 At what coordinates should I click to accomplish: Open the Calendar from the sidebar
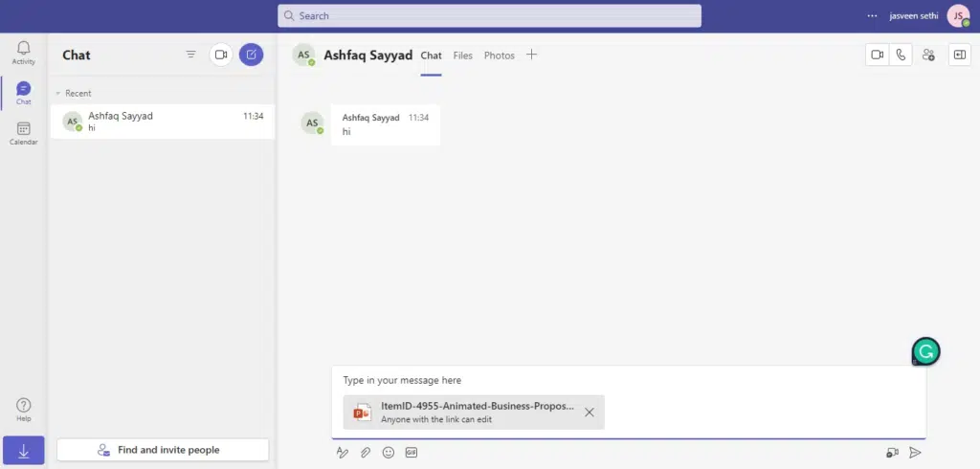point(24,133)
